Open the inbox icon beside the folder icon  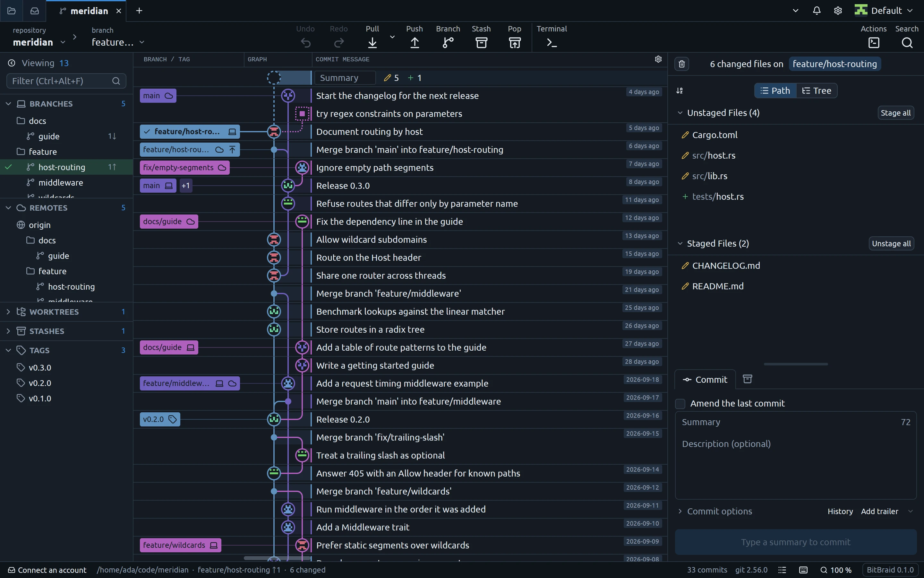tap(35, 11)
